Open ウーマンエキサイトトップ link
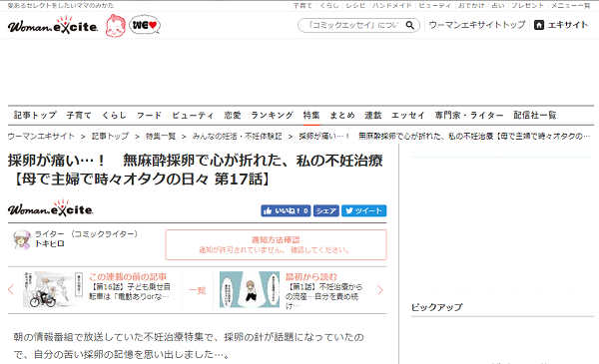Screen dimensions: 599x364 pyautogui.click(x=477, y=25)
